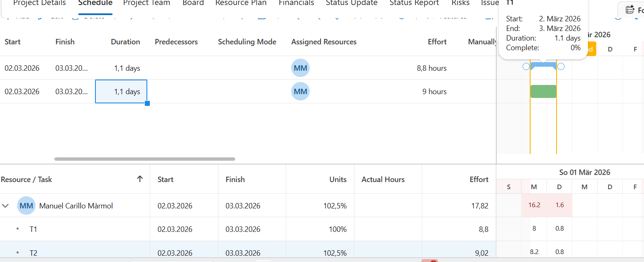Click the 17,82 effort value
Screen dimensions: 644x262
tap(479, 205)
